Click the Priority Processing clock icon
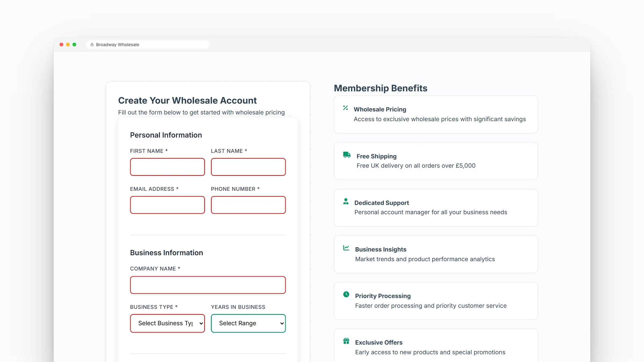This screenshot has height=362, width=644. pyautogui.click(x=346, y=294)
